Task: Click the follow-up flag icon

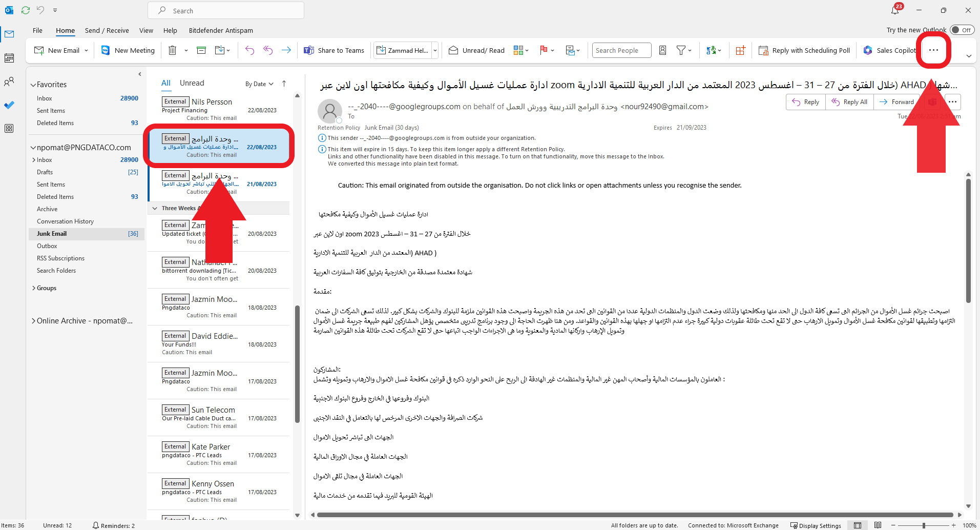Action: (x=544, y=50)
